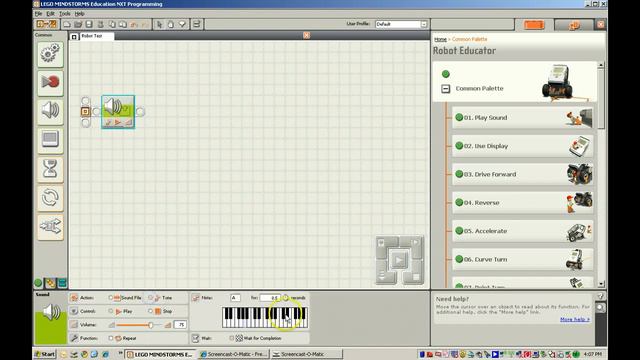Screen dimensions: 640x360
Task: Switch to Screencast-O-Matic browser taskbar button
Action: (233, 354)
